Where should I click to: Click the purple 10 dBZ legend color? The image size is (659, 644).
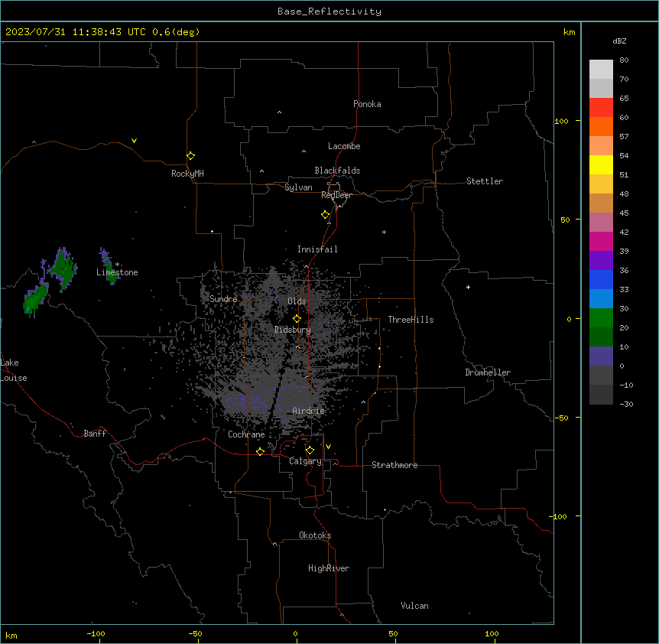pos(601,356)
